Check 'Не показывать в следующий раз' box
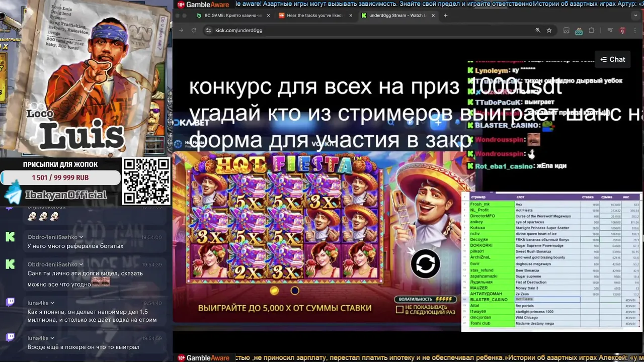This screenshot has width=644, height=362. (x=399, y=310)
